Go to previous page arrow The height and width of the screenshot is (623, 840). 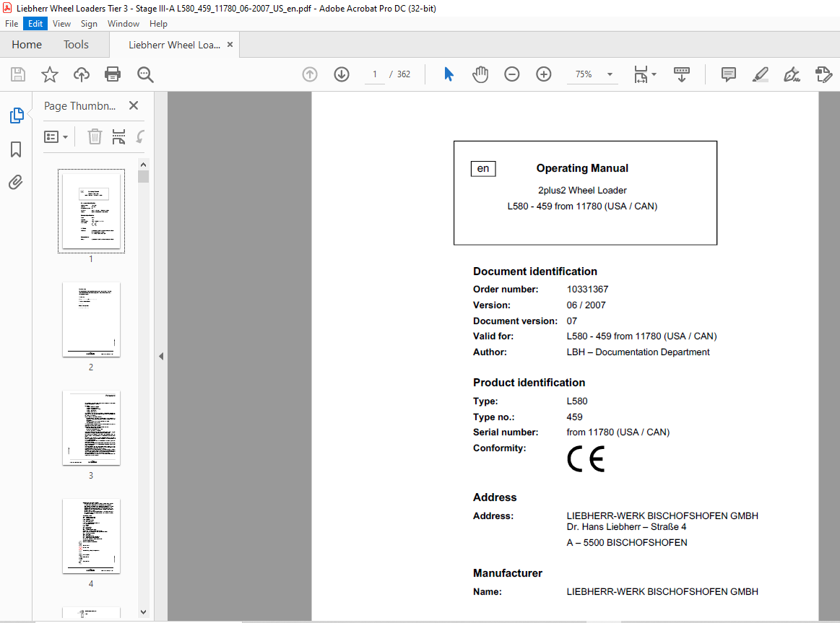point(310,74)
